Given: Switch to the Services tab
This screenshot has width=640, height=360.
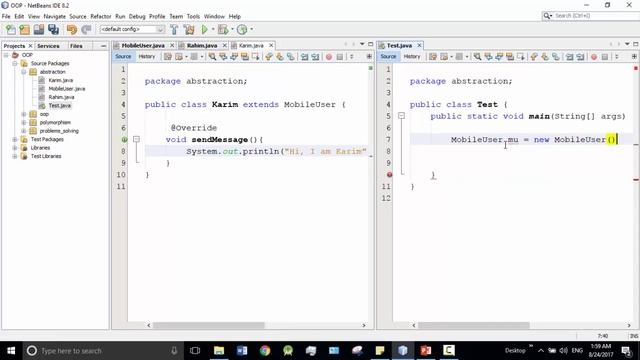Looking at the screenshot, I should (x=48, y=46).
